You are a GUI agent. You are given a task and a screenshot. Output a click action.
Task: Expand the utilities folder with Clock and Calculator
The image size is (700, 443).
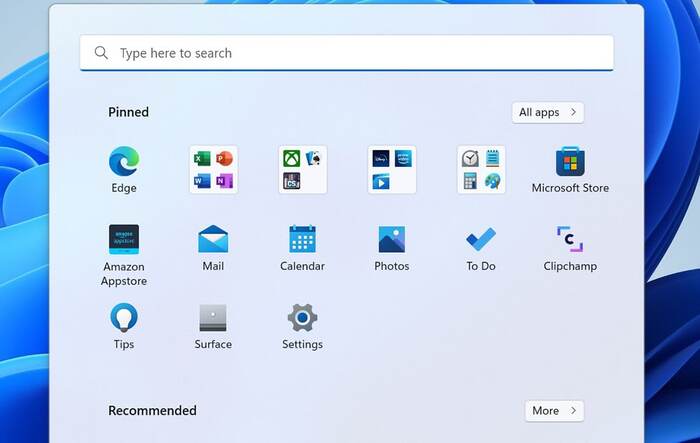click(x=481, y=170)
